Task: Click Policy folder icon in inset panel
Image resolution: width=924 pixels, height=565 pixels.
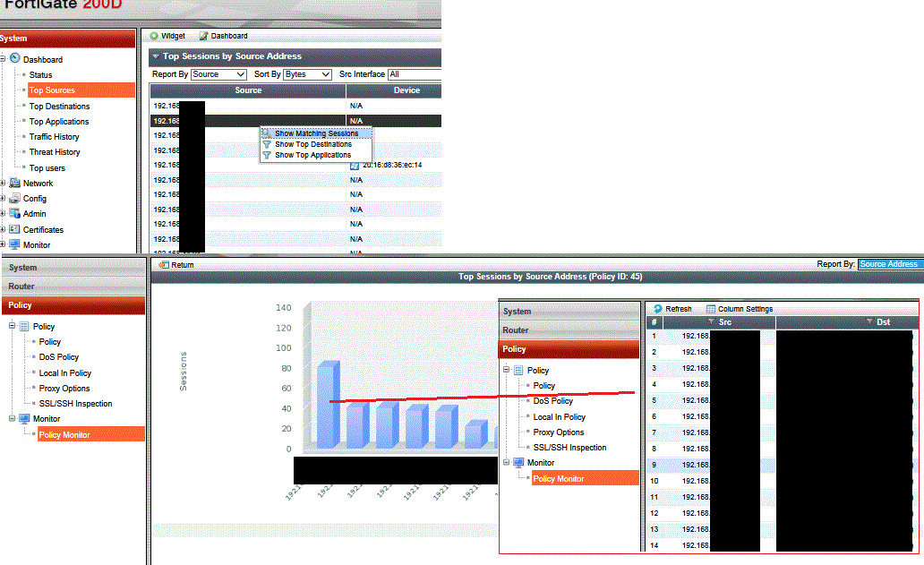Action: pyautogui.click(x=518, y=370)
